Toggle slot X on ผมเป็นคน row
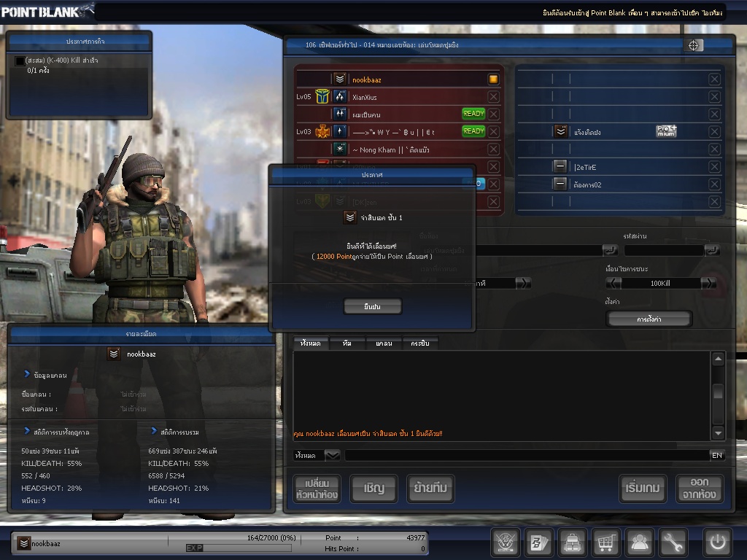This screenshot has width=747, height=560. (494, 114)
